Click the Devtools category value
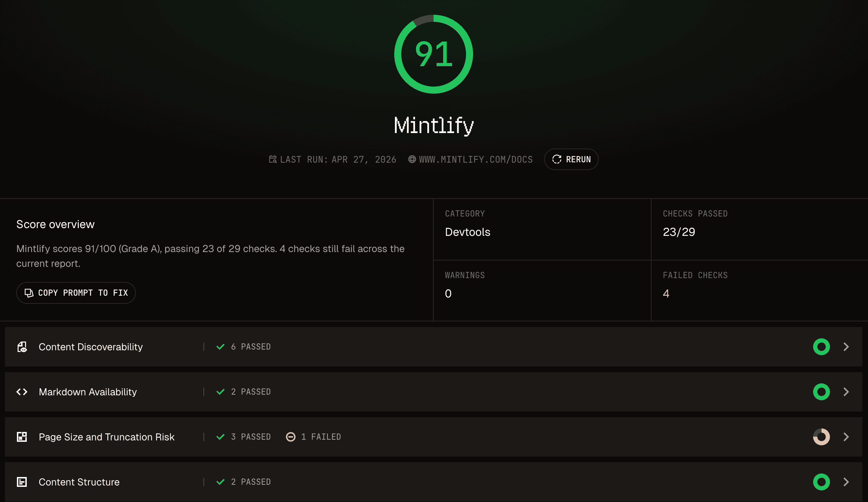 point(467,232)
